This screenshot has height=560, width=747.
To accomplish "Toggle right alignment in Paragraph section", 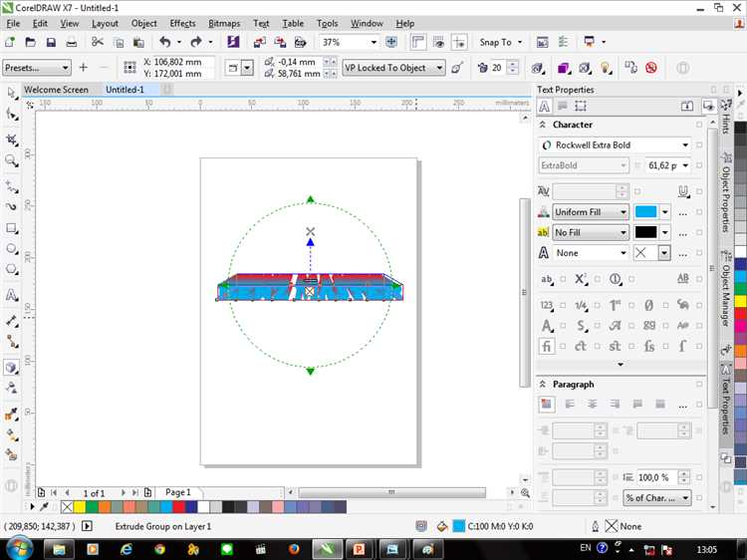I will click(616, 405).
